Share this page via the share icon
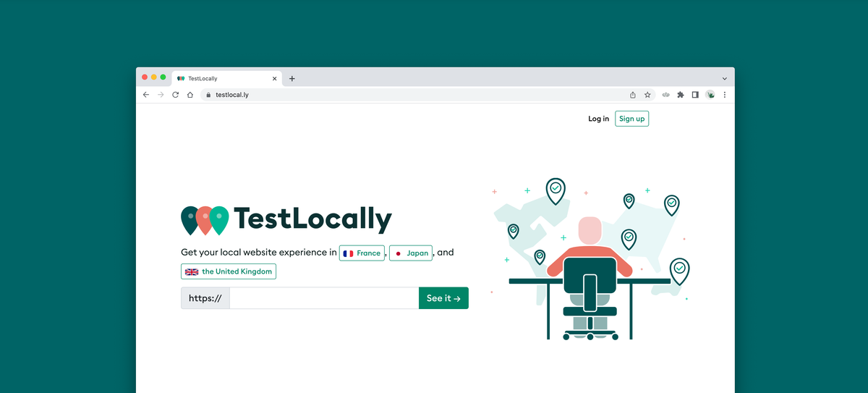Image resolution: width=868 pixels, height=393 pixels. [x=633, y=95]
